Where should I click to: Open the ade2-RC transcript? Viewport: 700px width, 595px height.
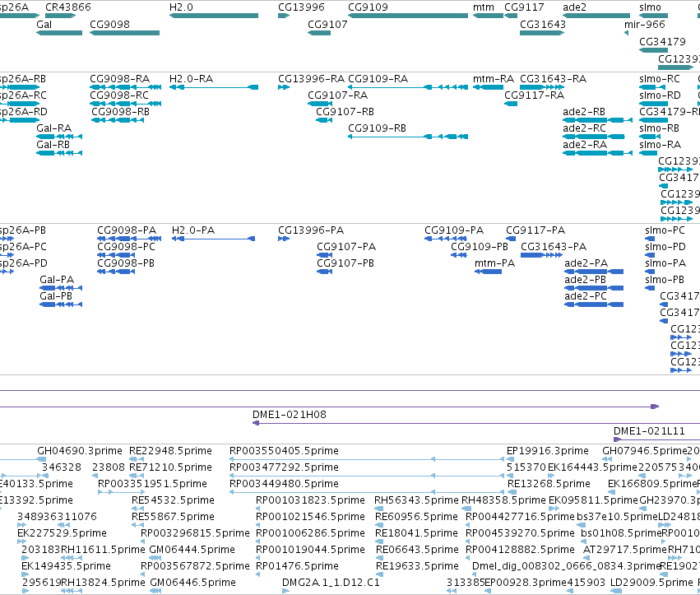pyautogui.click(x=594, y=137)
